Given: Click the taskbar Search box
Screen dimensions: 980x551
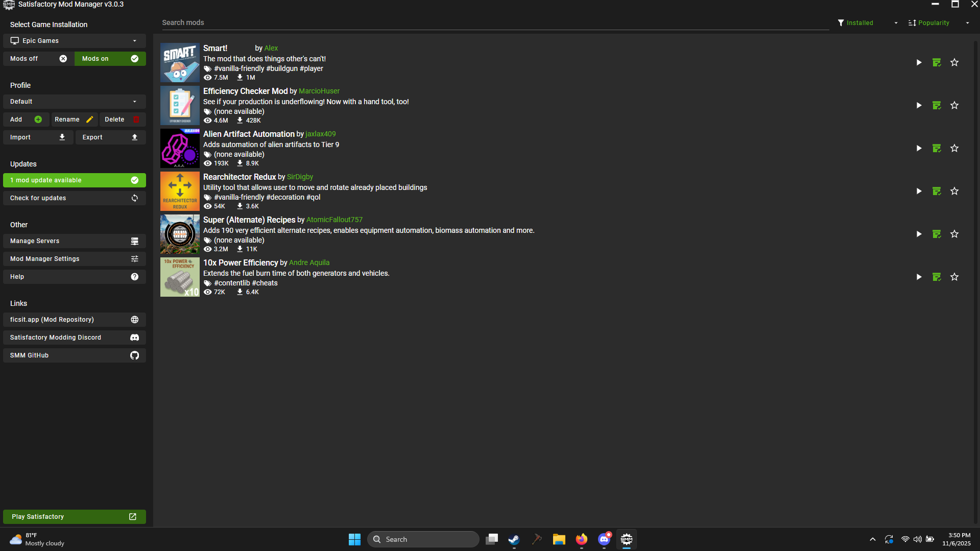Looking at the screenshot, I should (423, 539).
